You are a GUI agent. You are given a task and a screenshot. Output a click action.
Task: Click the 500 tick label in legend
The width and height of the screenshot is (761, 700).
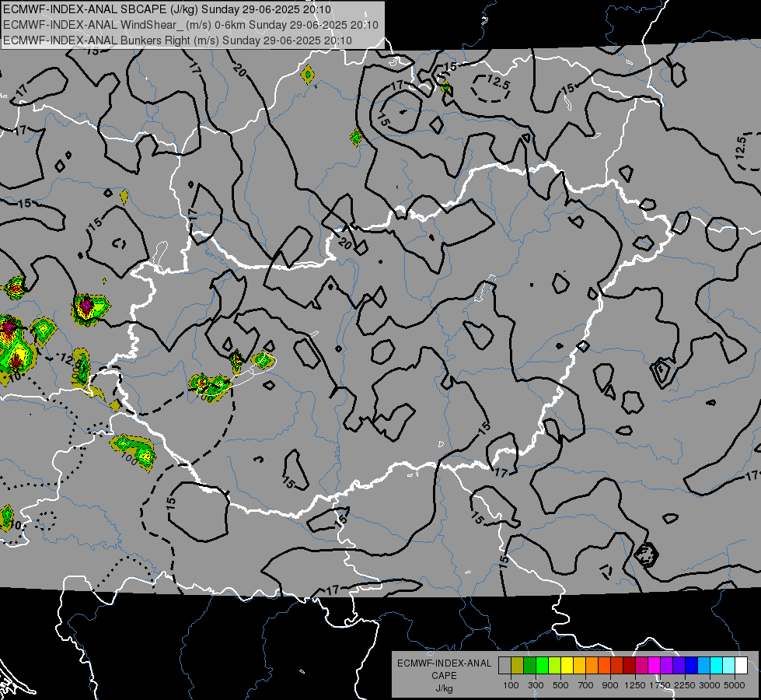(x=560, y=685)
